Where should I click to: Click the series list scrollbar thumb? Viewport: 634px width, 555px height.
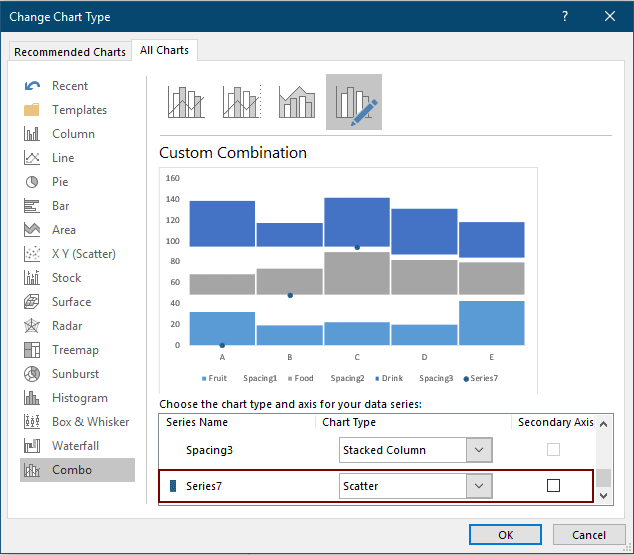[x=604, y=478]
